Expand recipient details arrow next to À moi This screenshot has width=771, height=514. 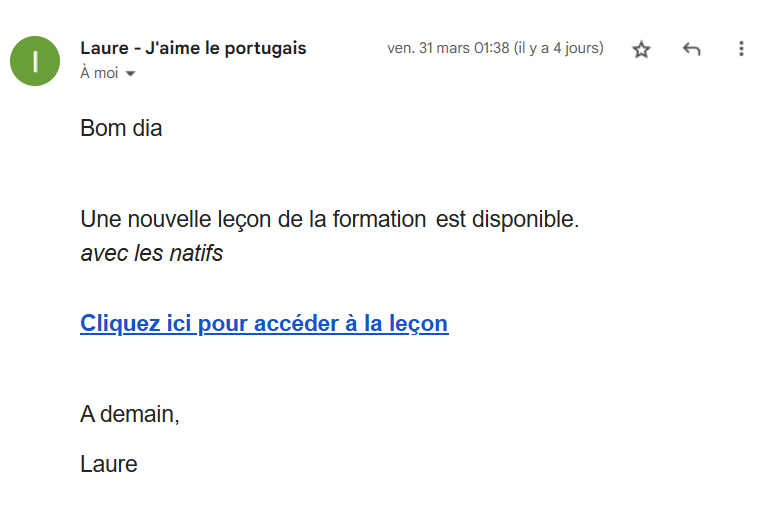(130, 74)
